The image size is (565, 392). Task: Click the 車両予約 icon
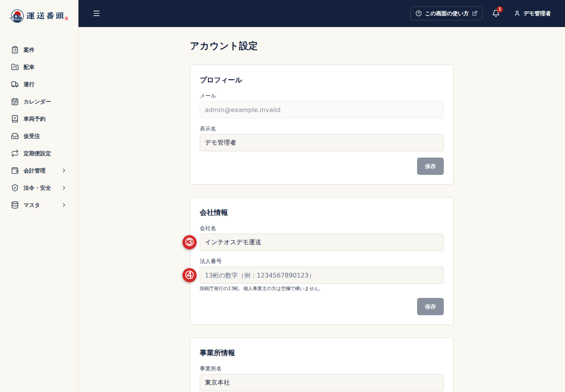tap(15, 119)
